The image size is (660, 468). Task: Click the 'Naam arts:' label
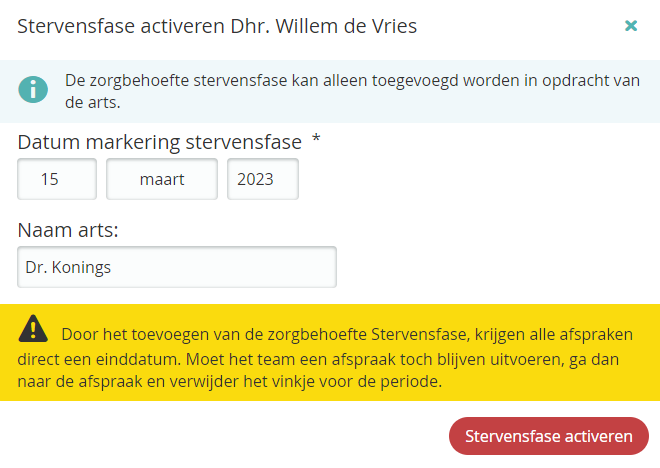[x=68, y=230]
